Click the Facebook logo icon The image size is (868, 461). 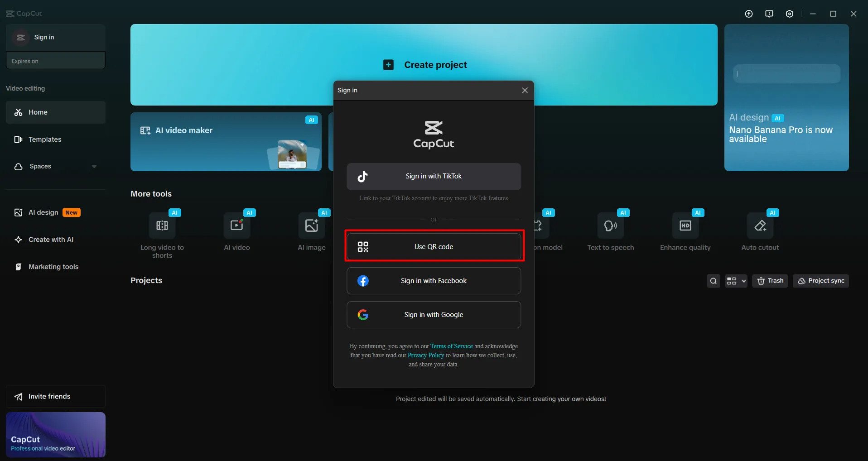point(363,281)
